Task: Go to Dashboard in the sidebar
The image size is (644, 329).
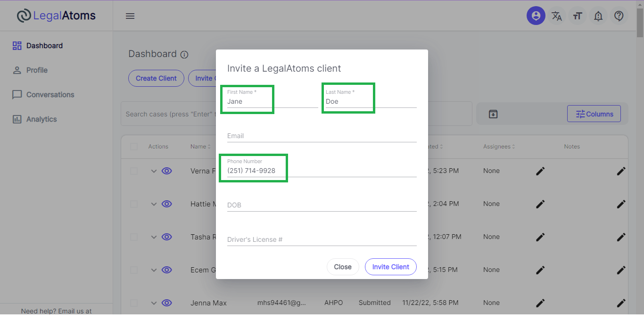Action: [38, 46]
